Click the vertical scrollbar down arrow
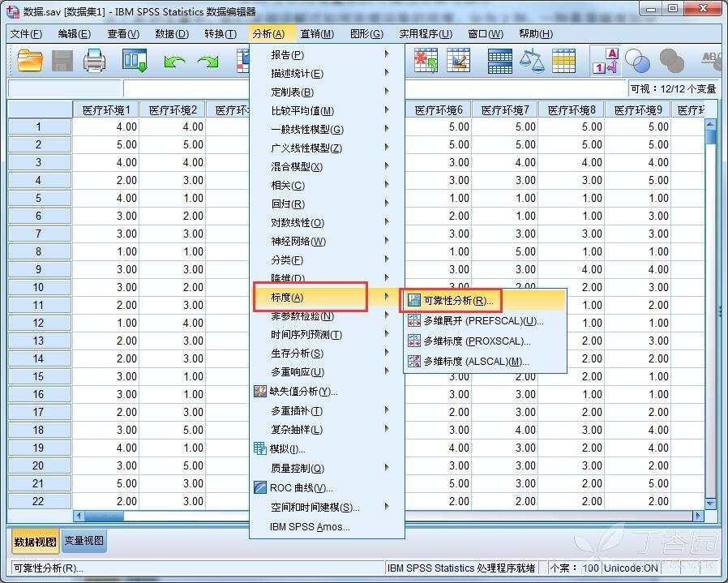This screenshot has width=728, height=583. (710, 504)
